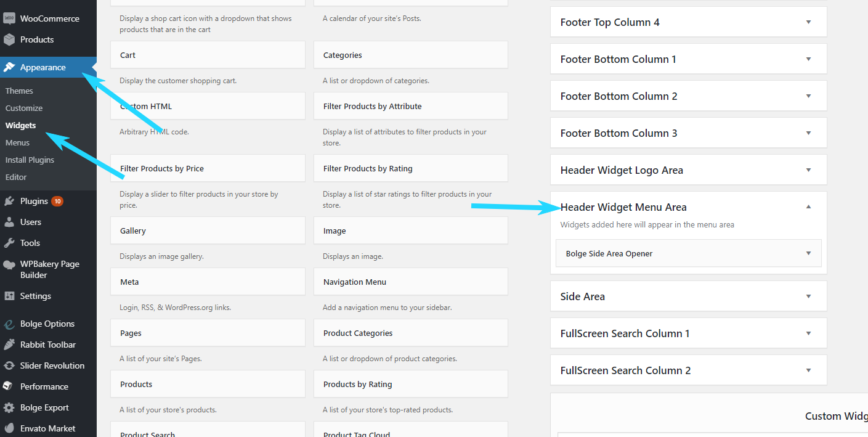Select the Product Categories widget
This screenshot has width=868, height=437.
(x=411, y=333)
